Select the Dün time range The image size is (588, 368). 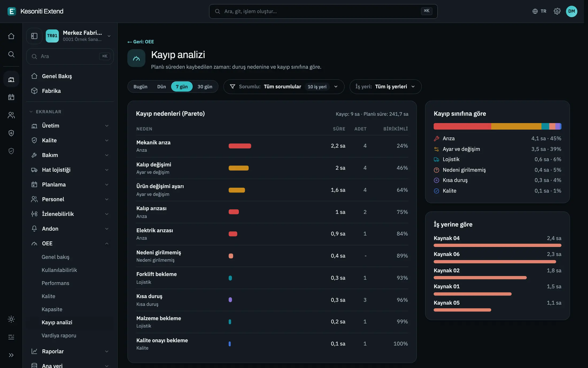(x=161, y=87)
